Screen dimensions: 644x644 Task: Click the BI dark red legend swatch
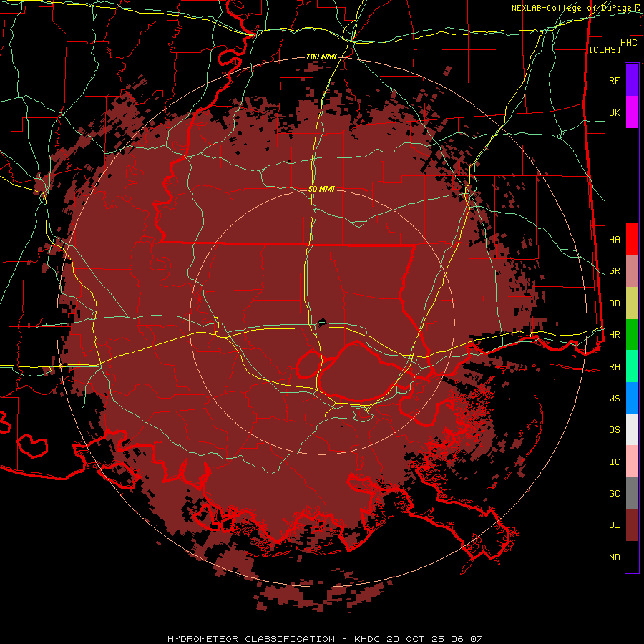632,525
